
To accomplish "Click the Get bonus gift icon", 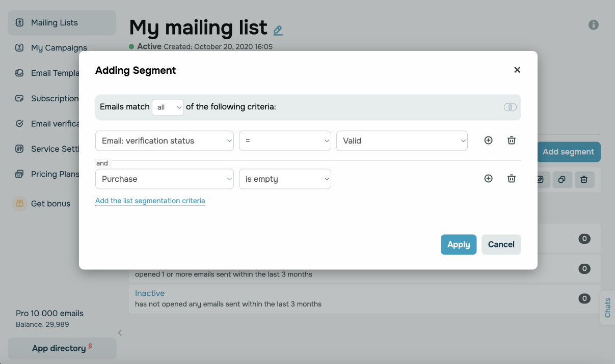I will (20, 204).
